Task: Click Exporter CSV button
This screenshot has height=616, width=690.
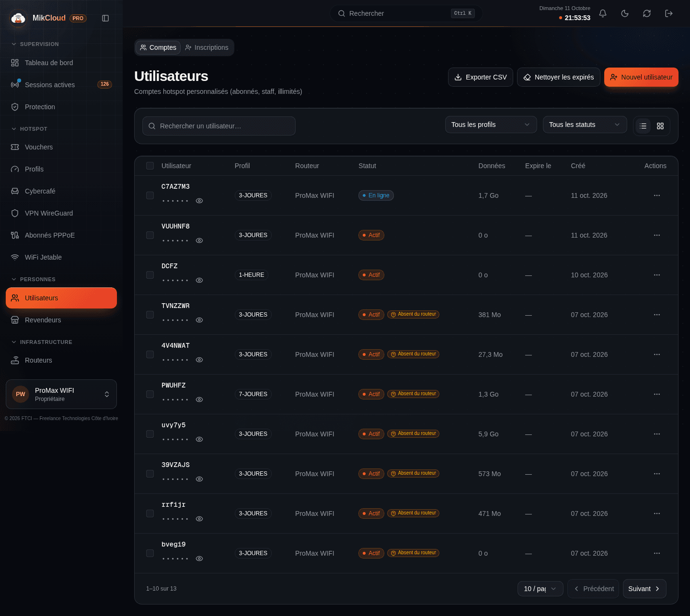Action: [481, 77]
